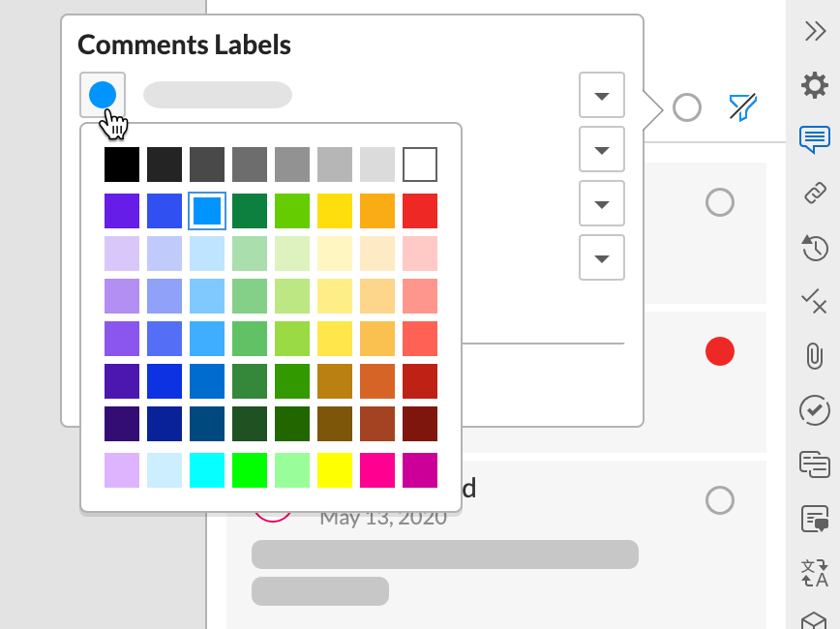Select the bright green color swatch
This screenshot has width=840, height=629.
pos(250,469)
